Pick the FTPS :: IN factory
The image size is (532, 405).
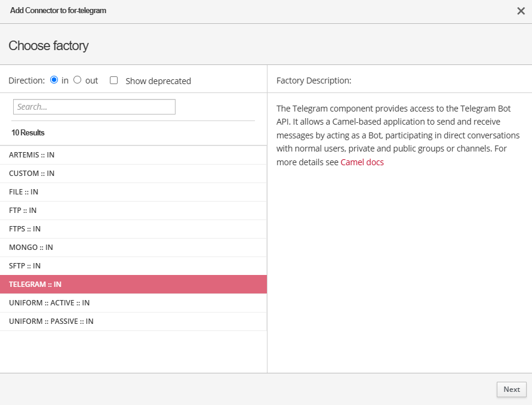point(25,229)
